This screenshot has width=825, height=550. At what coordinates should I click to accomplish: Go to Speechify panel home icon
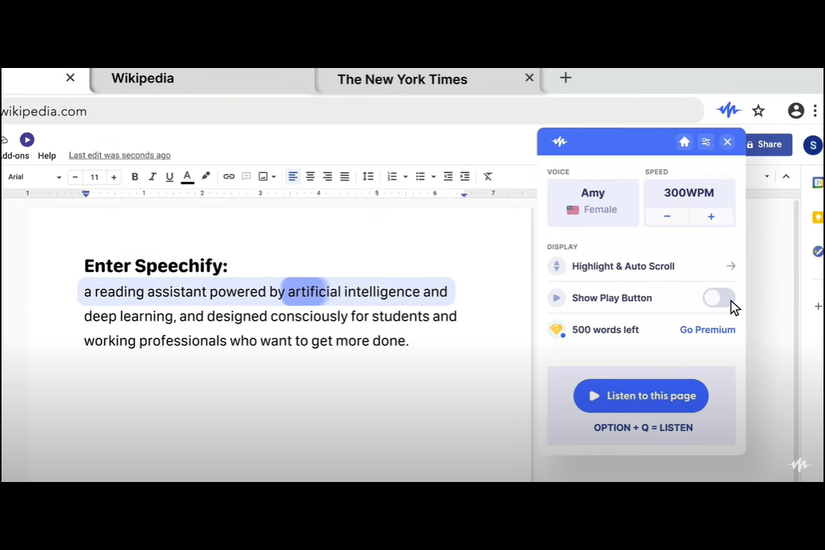click(x=684, y=142)
